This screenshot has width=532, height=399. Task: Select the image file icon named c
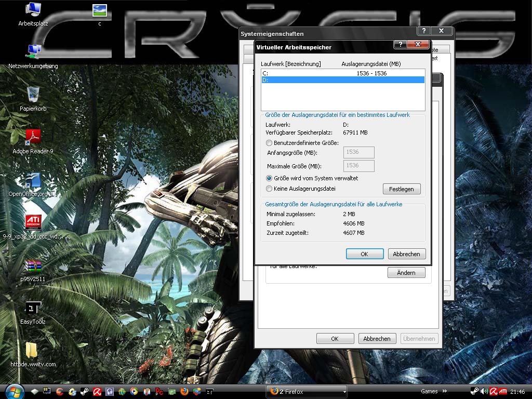(100, 14)
